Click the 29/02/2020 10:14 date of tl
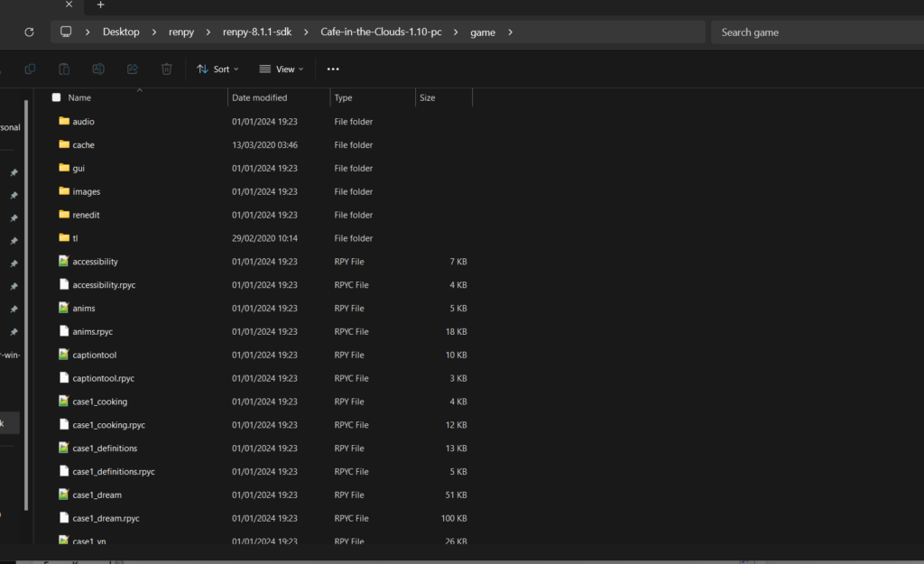The width and height of the screenshot is (924, 564). [264, 238]
